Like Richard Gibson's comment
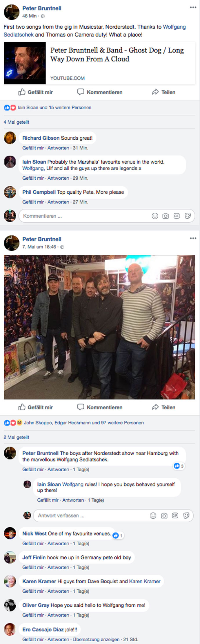Viewport: 200px width, 644px height. point(33,148)
